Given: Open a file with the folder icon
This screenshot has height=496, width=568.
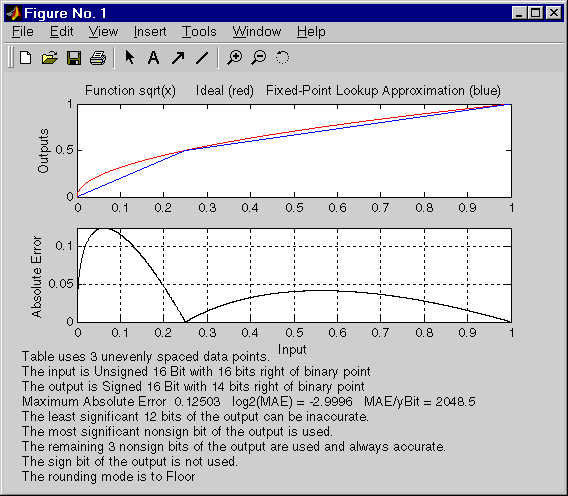Looking at the screenshot, I should pyautogui.click(x=50, y=58).
